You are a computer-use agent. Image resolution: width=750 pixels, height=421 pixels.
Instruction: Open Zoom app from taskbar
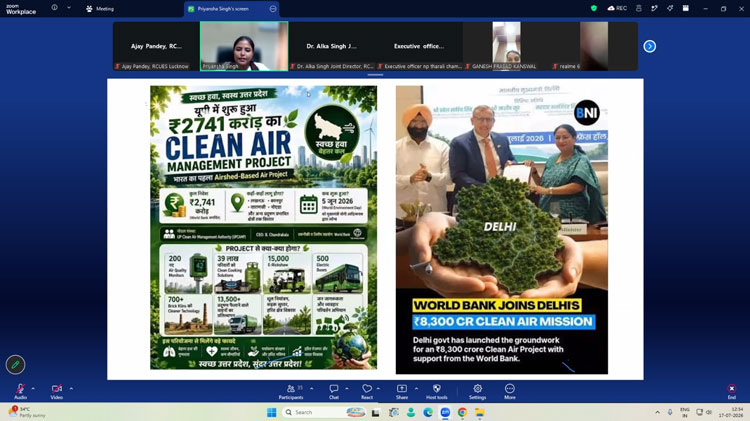[445, 412]
